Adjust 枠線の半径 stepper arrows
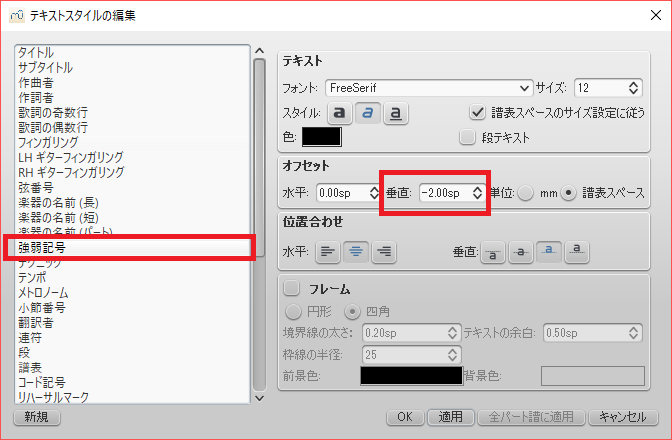This screenshot has width=672, height=440. click(x=452, y=355)
